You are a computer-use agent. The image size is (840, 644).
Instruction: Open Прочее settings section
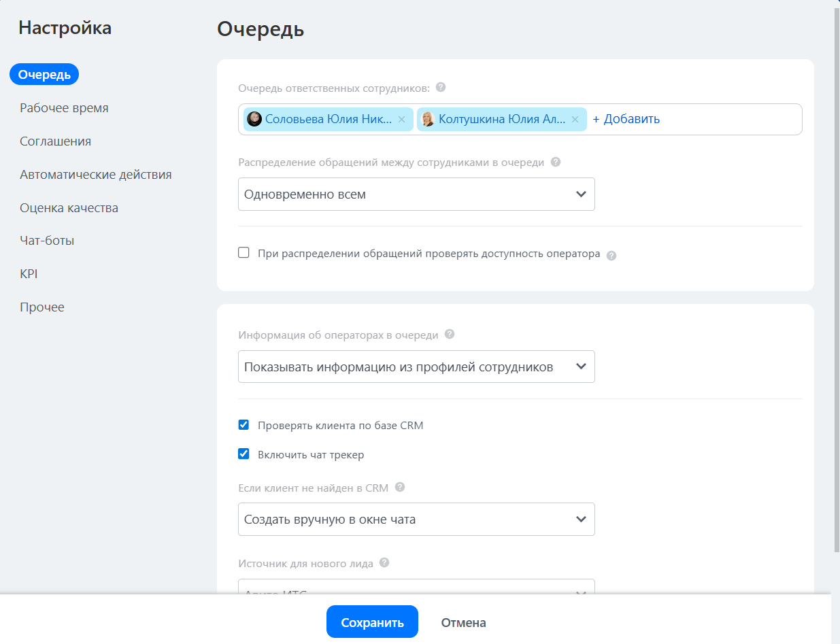click(42, 307)
